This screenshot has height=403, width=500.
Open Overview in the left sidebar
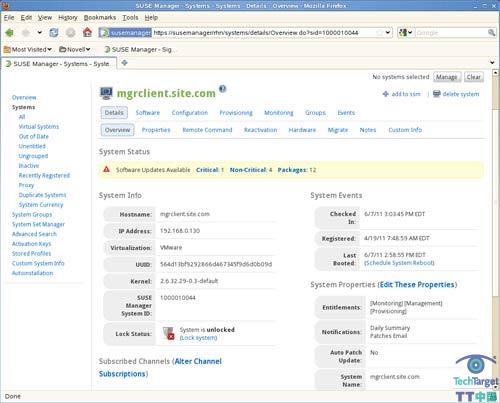click(x=24, y=97)
